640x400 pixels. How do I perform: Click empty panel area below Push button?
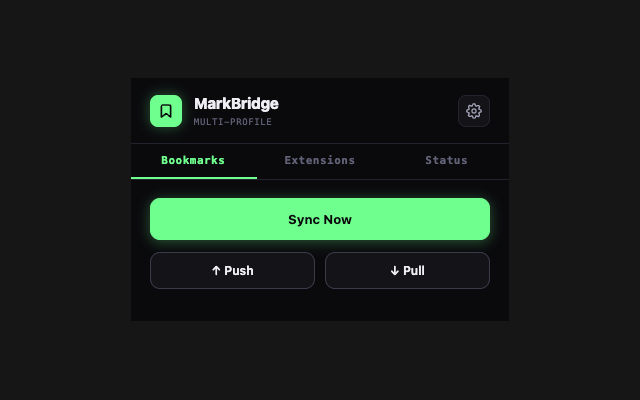click(232, 305)
